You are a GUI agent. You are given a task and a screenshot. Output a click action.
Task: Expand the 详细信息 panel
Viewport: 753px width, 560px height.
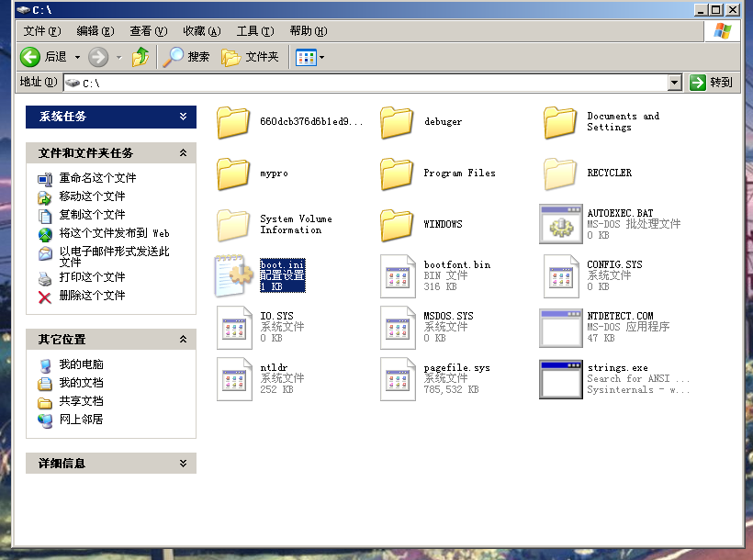(x=183, y=463)
